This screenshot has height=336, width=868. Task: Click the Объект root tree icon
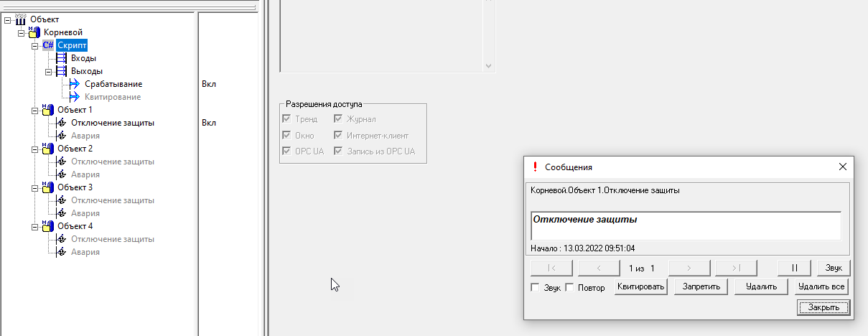coord(20,19)
